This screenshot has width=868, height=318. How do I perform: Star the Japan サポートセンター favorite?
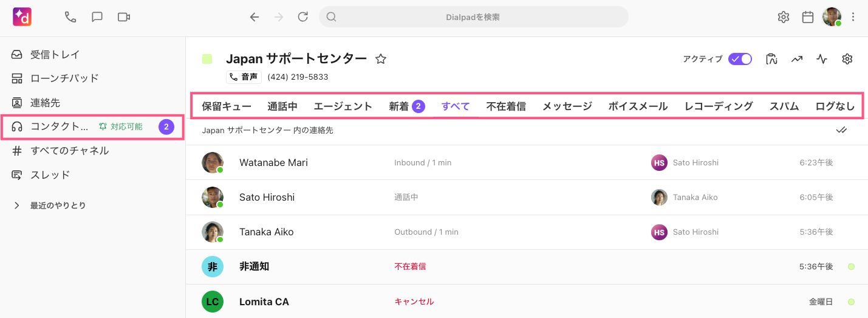(381, 59)
